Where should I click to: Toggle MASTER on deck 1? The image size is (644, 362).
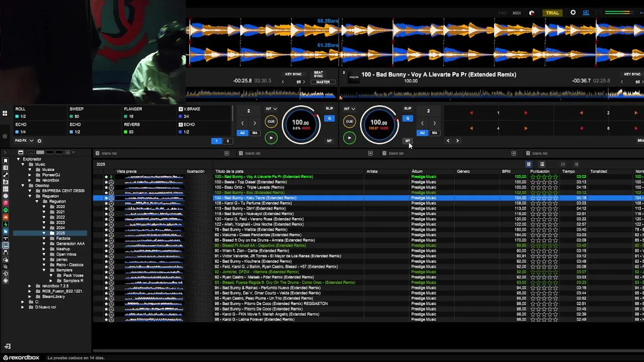click(323, 82)
